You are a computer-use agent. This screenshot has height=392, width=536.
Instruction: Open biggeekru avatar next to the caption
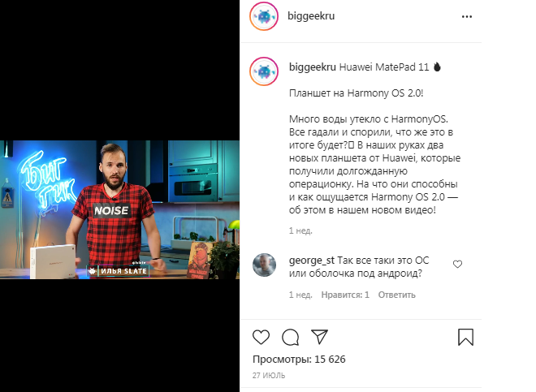click(264, 71)
